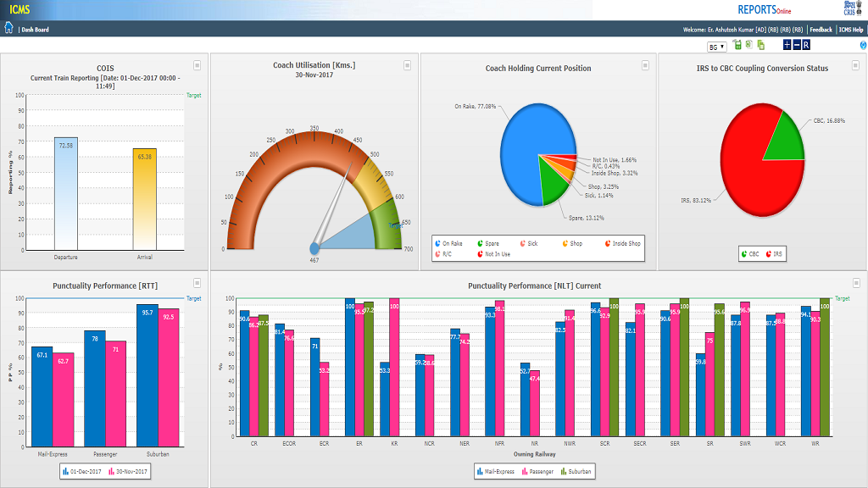Click the plus zoom-in button
The image size is (868, 488).
click(787, 45)
